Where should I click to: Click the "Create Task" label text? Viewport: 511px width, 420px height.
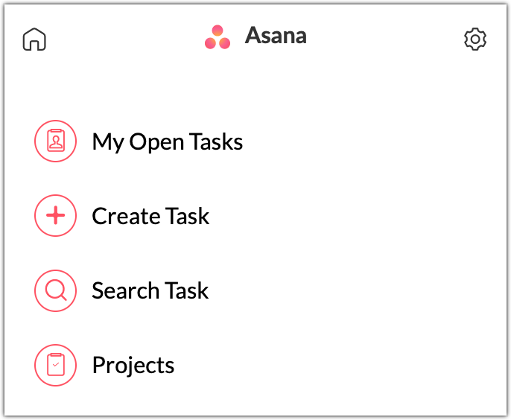point(150,216)
